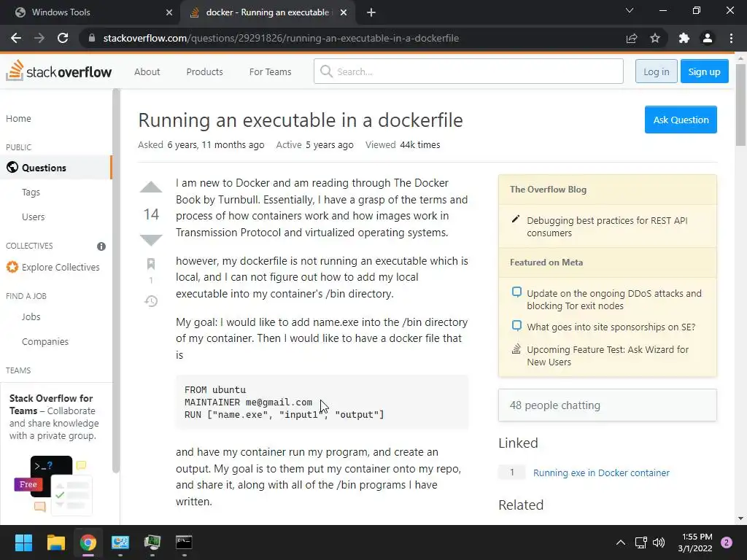
Task: Switch to the Windows Tools tab
Action: click(x=90, y=12)
